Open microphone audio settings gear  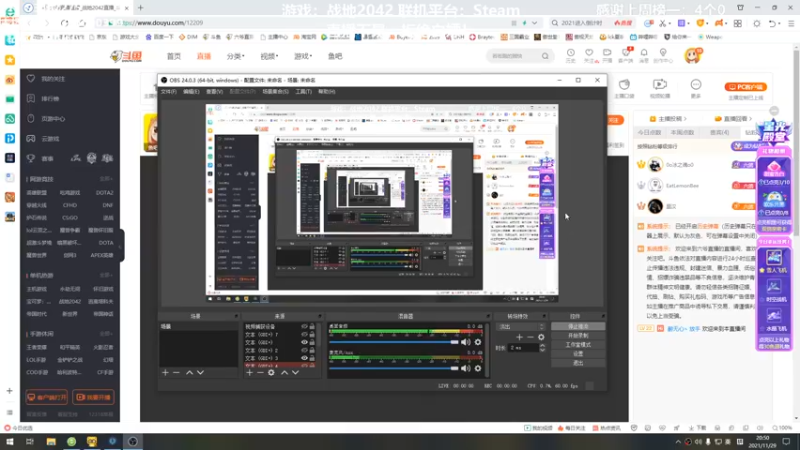pos(478,368)
